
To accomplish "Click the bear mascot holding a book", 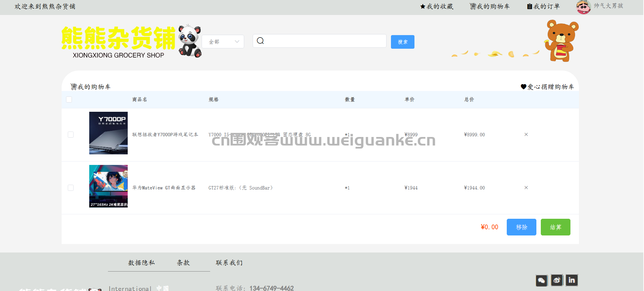I will (x=561, y=41).
